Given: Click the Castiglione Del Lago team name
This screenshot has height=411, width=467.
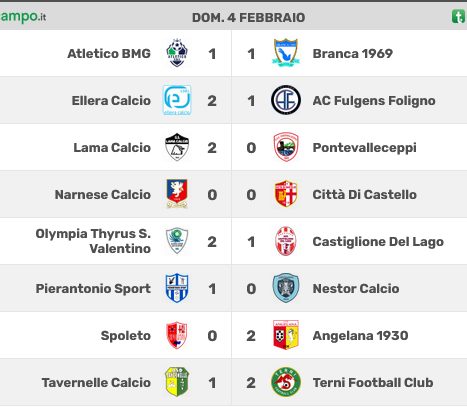Looking at the screenshot, I should [x=378, y=242].
